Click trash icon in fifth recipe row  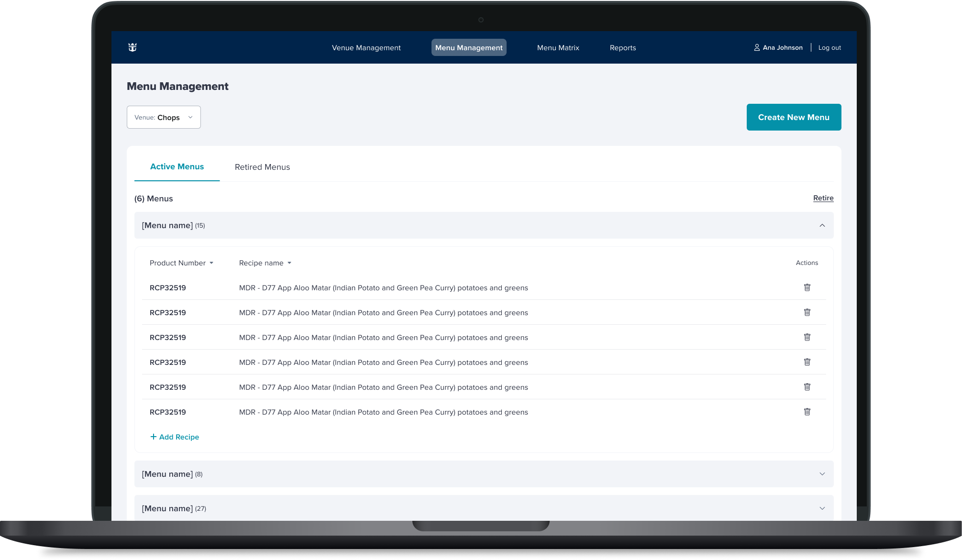(807, 387)
